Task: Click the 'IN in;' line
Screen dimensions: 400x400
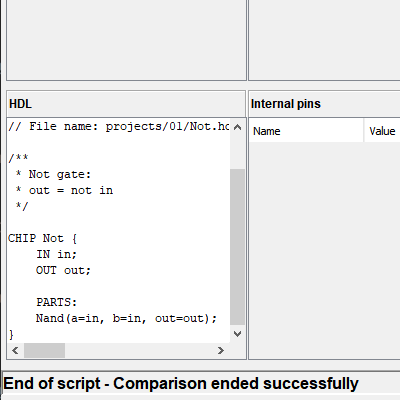Action: pyautogui.click(x=57, y=254)
